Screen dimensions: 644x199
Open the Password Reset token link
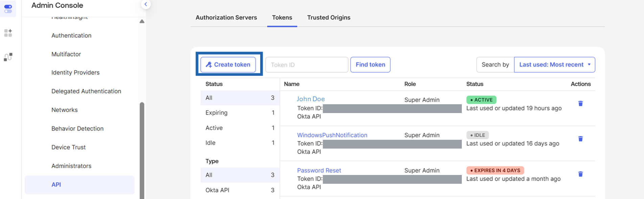pyautogui.click(x=319, y=171)
